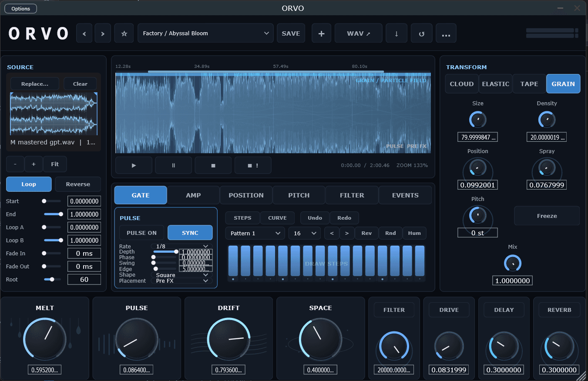Click the pulse Depth slider
Viewport: 588px width, 381px height.
coord(165,251)
